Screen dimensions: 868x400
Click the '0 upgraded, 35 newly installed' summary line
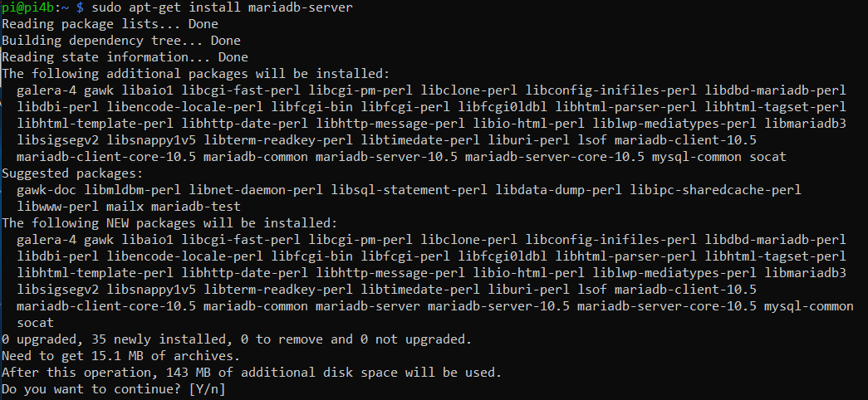pyautogui.click(x=237, y=339)
